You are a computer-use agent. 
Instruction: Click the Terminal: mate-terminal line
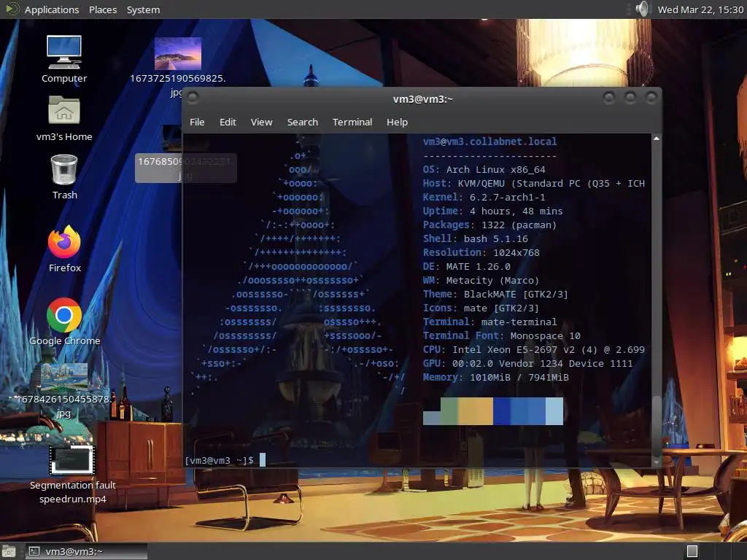pos(489,322)
